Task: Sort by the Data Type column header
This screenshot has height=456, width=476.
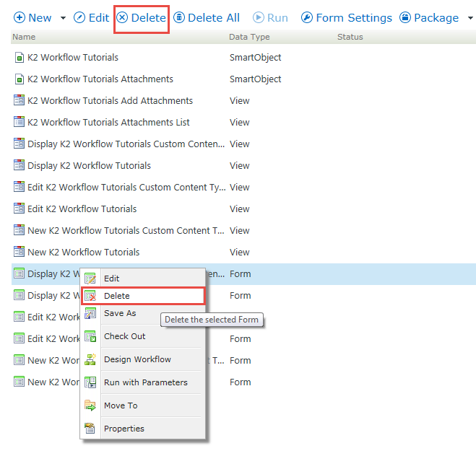Action: 249,37
